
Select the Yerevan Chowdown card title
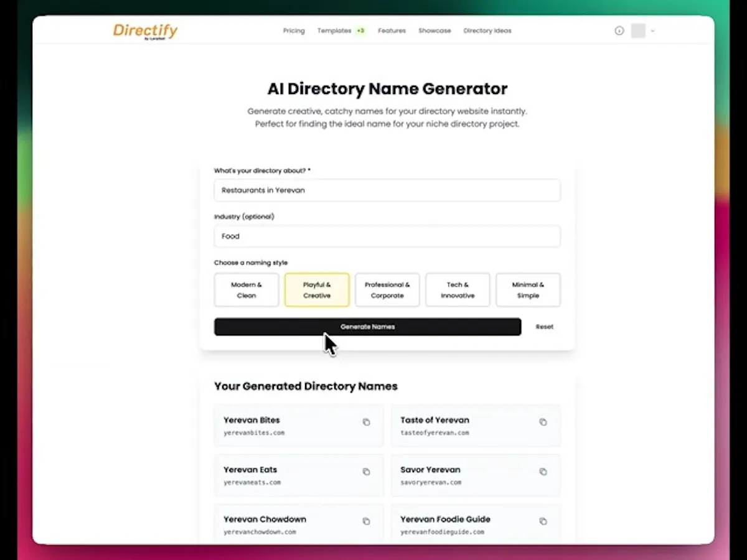coord(265,520)
